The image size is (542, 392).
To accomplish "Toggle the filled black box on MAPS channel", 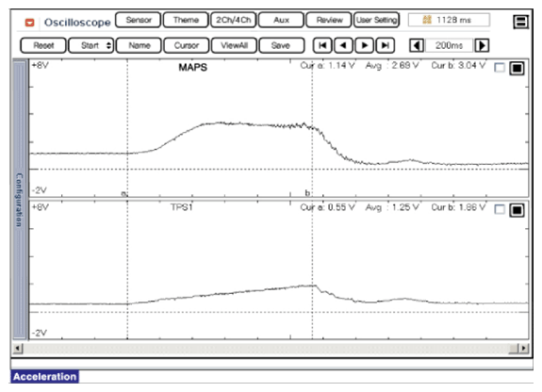I will pos(517,68).
